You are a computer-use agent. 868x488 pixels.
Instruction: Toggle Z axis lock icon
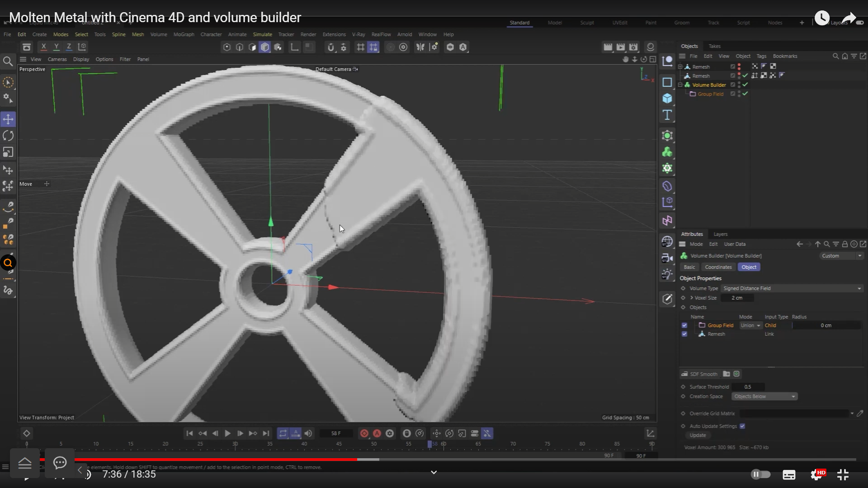(x=69, y=47)
